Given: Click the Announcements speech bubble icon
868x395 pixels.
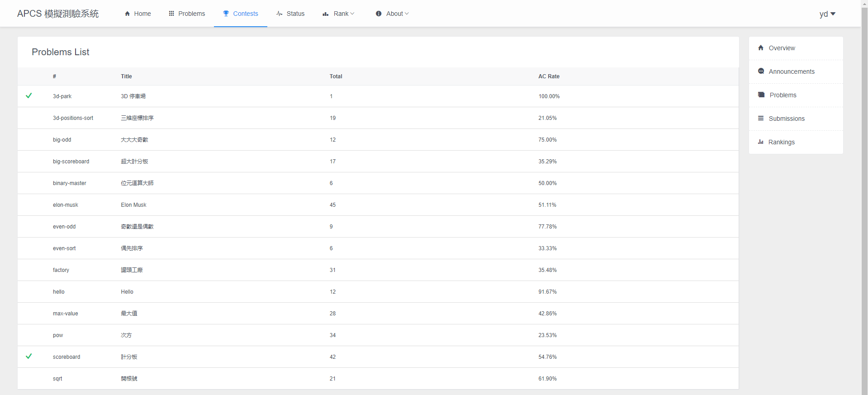Looking at the screenshot, I should [x=761, y=71].
